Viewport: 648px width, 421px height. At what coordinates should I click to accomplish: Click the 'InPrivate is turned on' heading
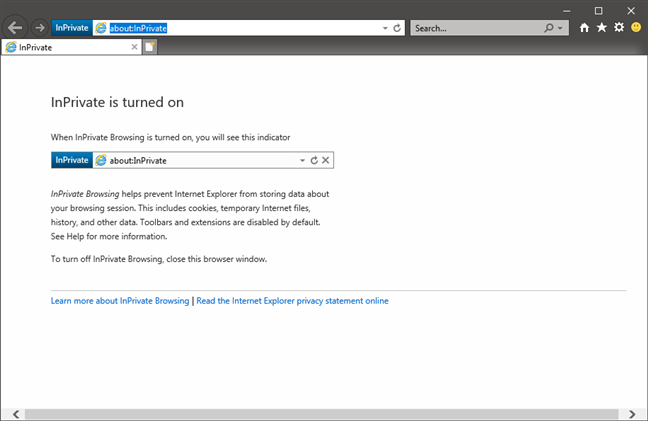click(117, 102)
